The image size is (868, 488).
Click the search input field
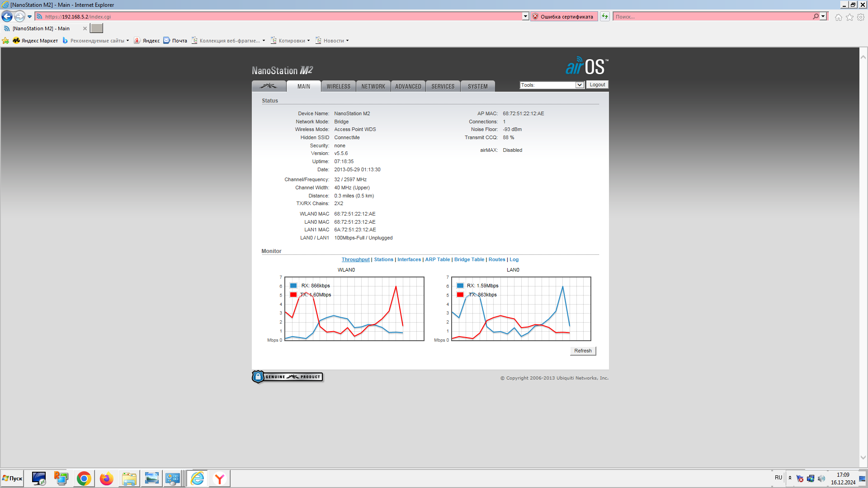point(712,17)
